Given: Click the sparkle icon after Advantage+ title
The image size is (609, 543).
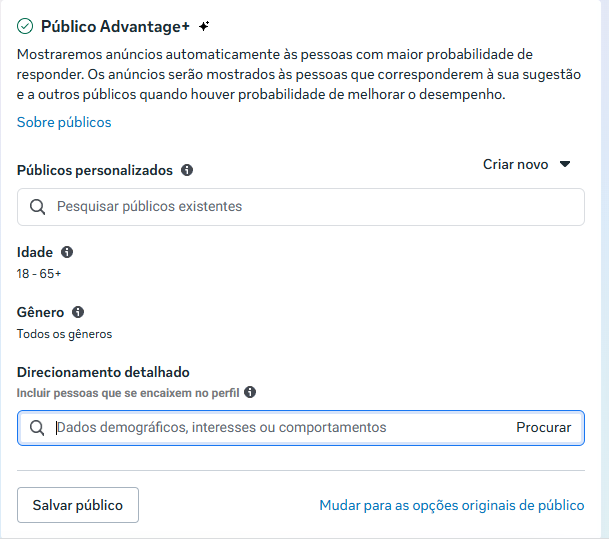Looking at the screenshot, I should 204,26.
